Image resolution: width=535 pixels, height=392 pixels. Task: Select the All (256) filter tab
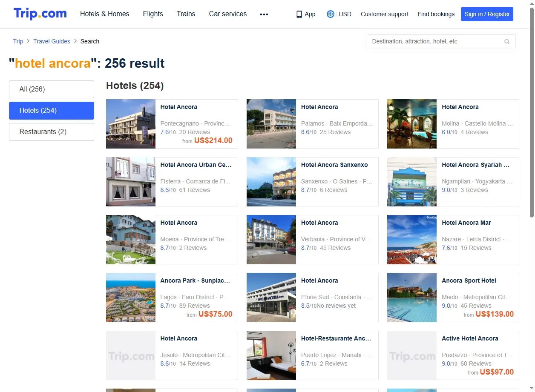(x=52, y=89)
